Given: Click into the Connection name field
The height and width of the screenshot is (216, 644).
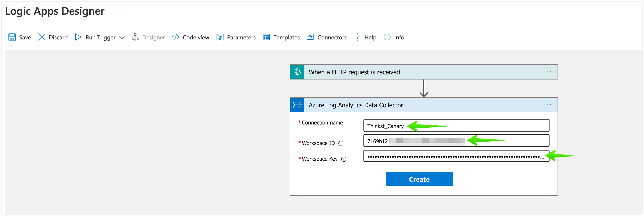Looking at the screenshot, I should pyautogui.click(x=456, y=126).
